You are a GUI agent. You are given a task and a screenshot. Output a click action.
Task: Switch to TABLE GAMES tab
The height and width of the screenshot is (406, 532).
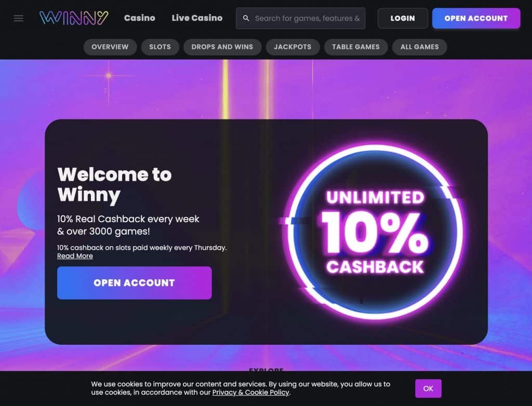pos(355,47)
